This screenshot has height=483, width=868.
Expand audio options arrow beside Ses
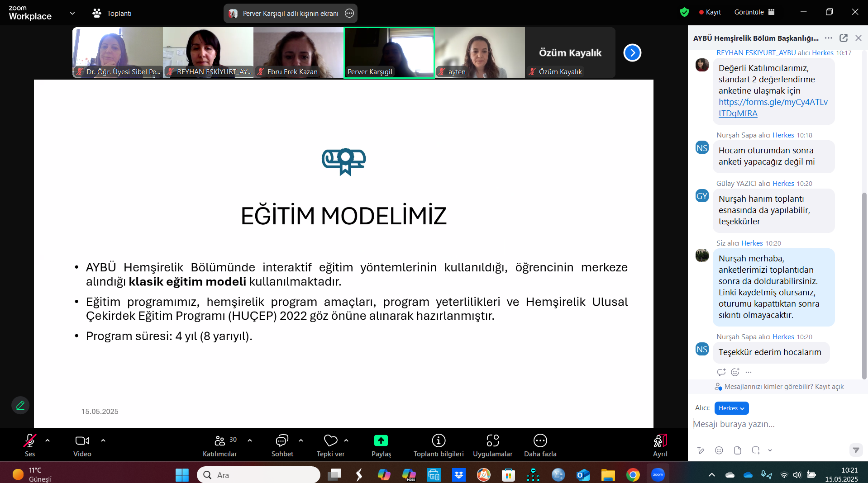point(48,440)
